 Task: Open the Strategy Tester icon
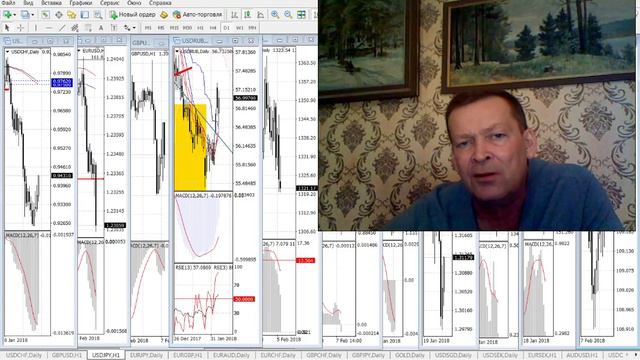(98, 15)
